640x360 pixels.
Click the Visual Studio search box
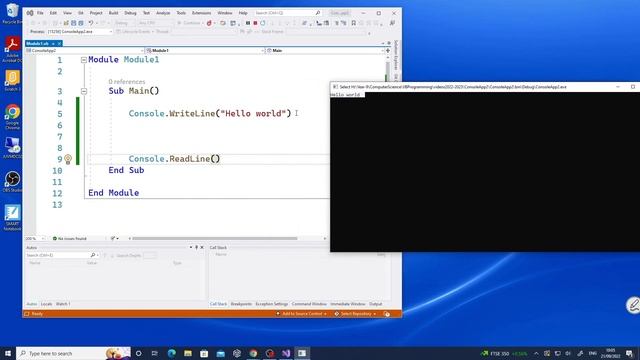(287, 13)
